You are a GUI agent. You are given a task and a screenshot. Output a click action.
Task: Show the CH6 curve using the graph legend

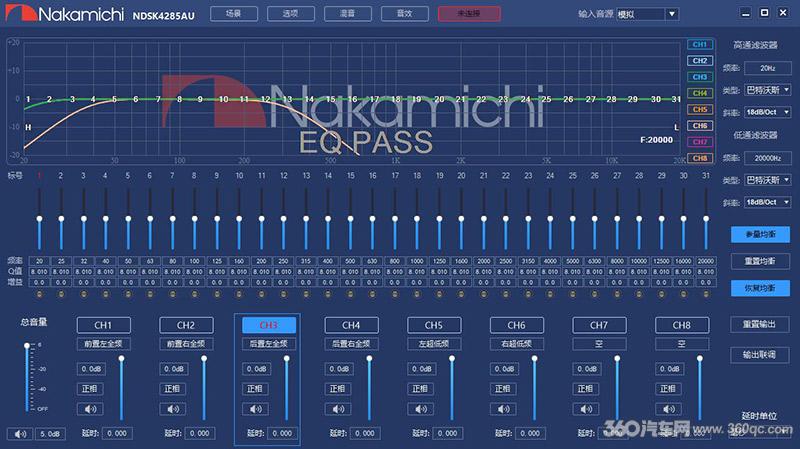coord(700,126)
